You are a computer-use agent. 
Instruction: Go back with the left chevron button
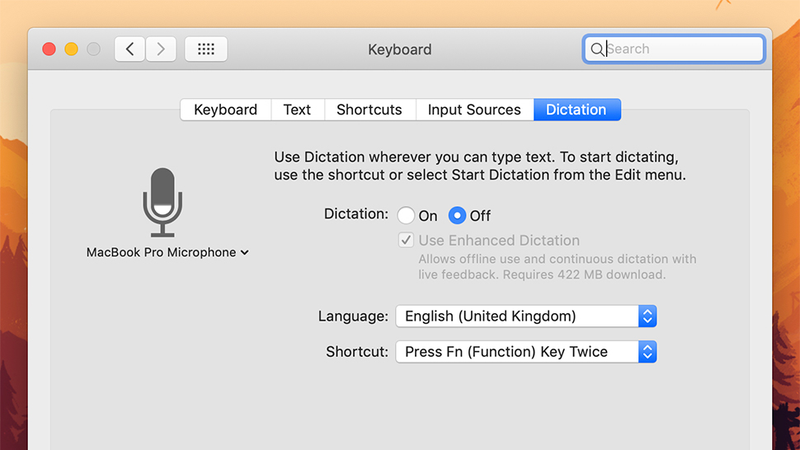pos(130,49)
